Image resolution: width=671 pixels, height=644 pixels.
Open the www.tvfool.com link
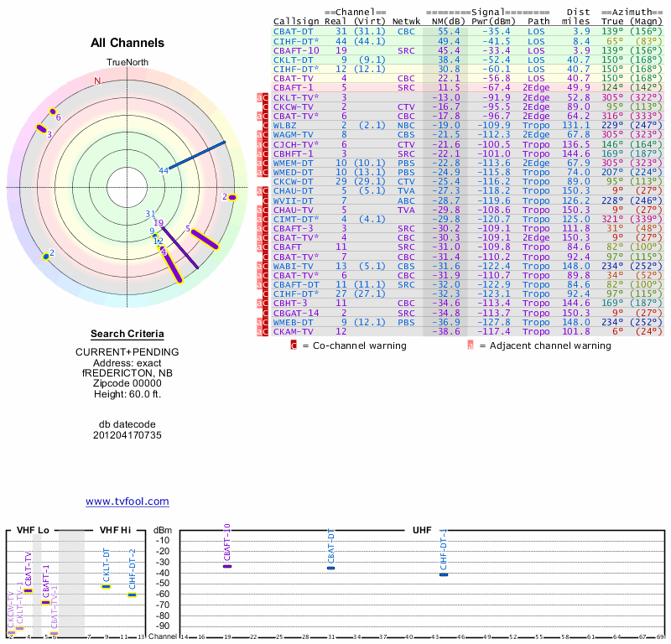(x=127, y=501)
